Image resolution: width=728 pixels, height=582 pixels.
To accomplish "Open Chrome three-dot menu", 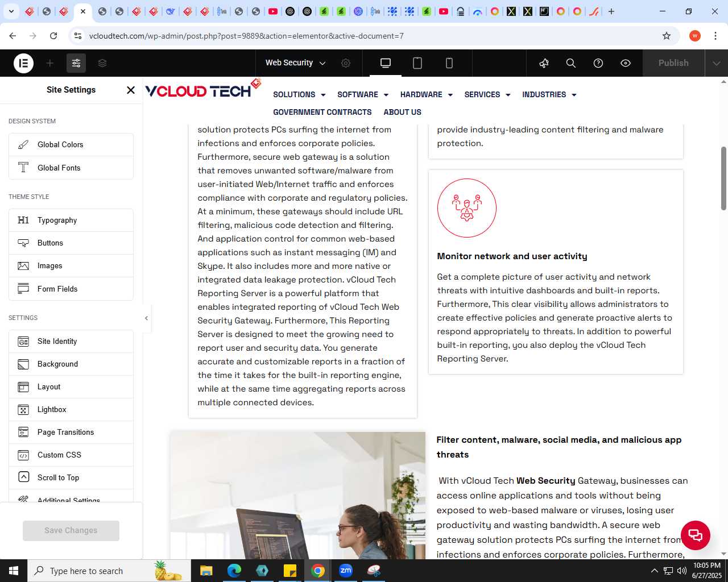I will coord(715,36).
